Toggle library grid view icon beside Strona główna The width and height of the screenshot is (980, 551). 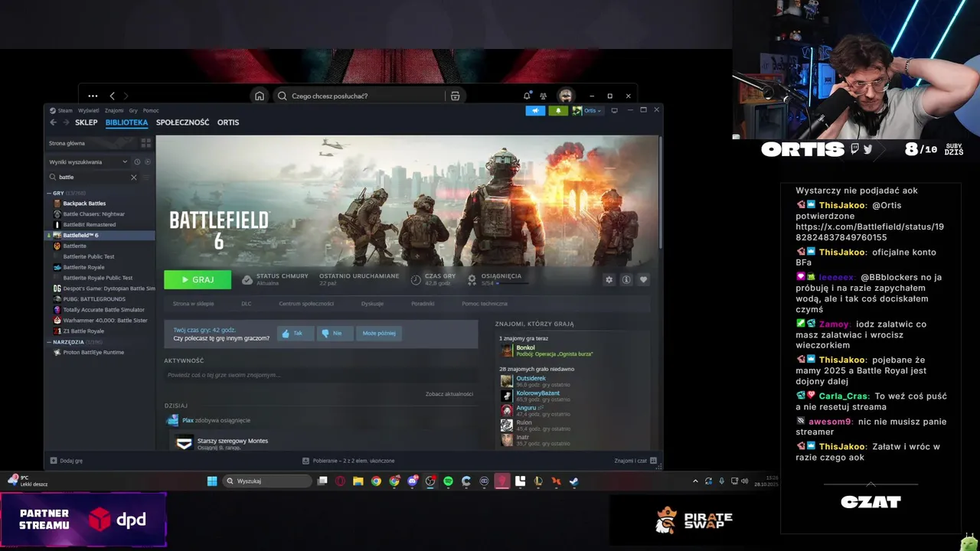point(145,143)
